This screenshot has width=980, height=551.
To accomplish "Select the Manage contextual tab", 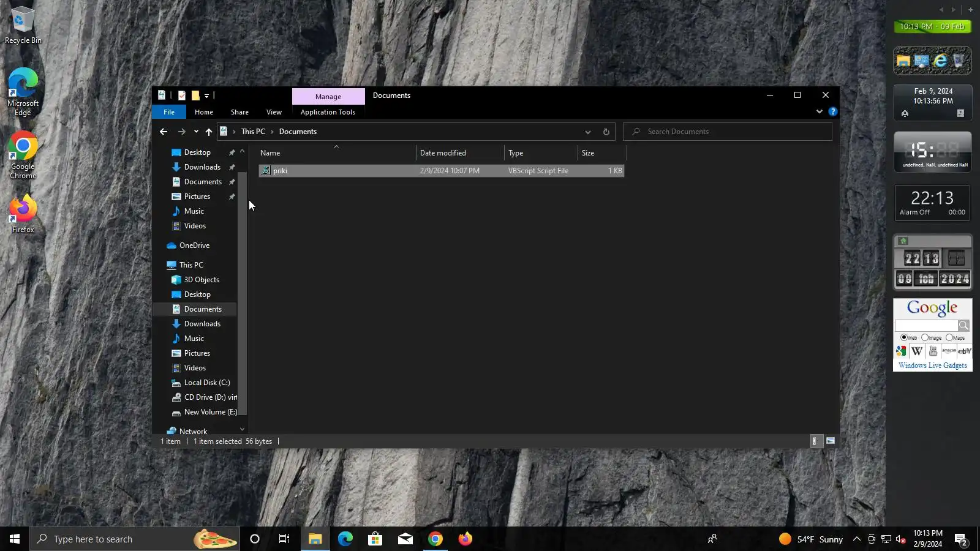I will click(328, 97).
